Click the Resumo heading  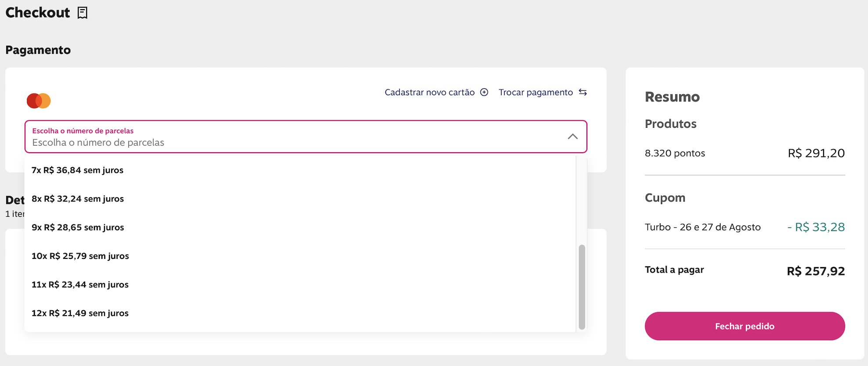tap(672, 97)
